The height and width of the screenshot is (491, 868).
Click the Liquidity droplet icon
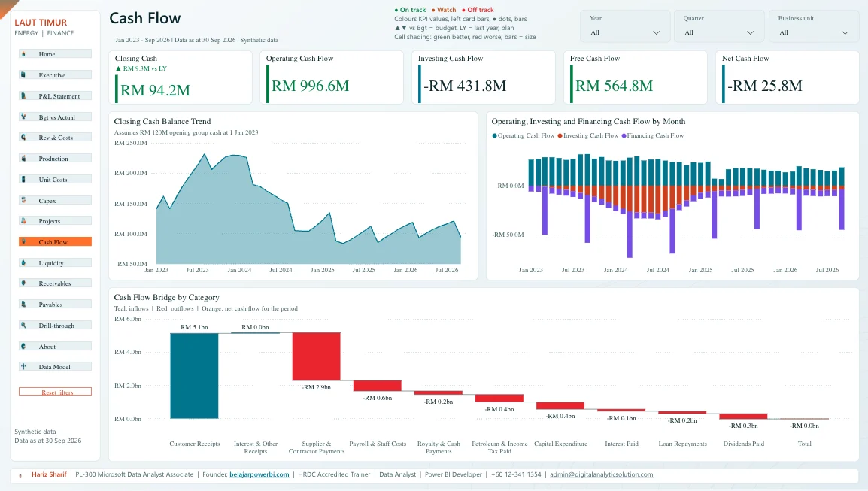[x=23, y=263]
